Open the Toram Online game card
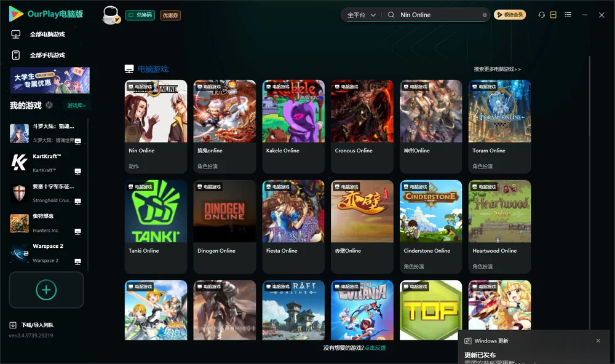The height and width of the screenshot is (364, 615). [499, 127]
